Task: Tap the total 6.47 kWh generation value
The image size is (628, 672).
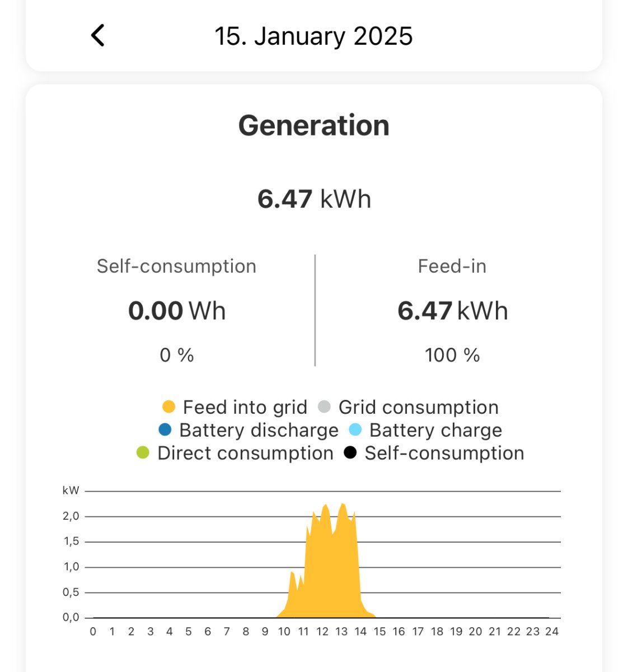Action: tap(313, 199)
